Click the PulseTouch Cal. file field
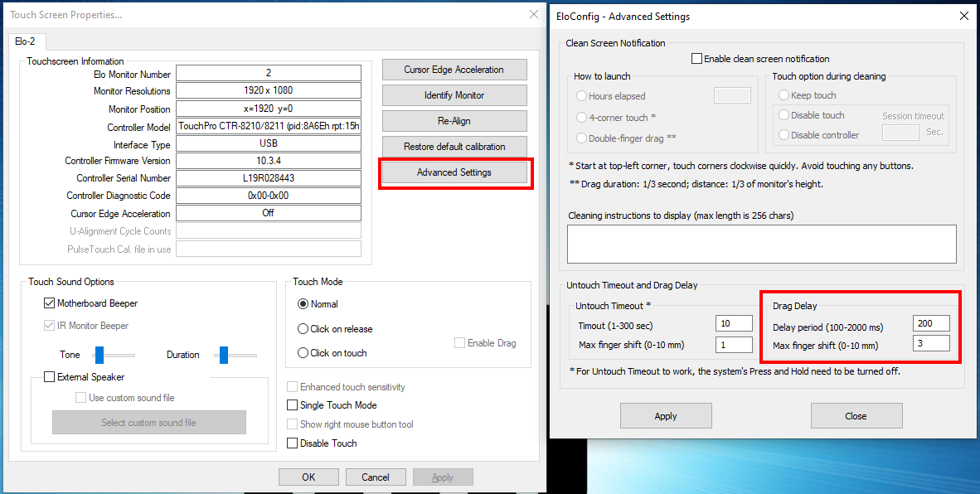This screenshot has height=494, width=980. [269, 249]
